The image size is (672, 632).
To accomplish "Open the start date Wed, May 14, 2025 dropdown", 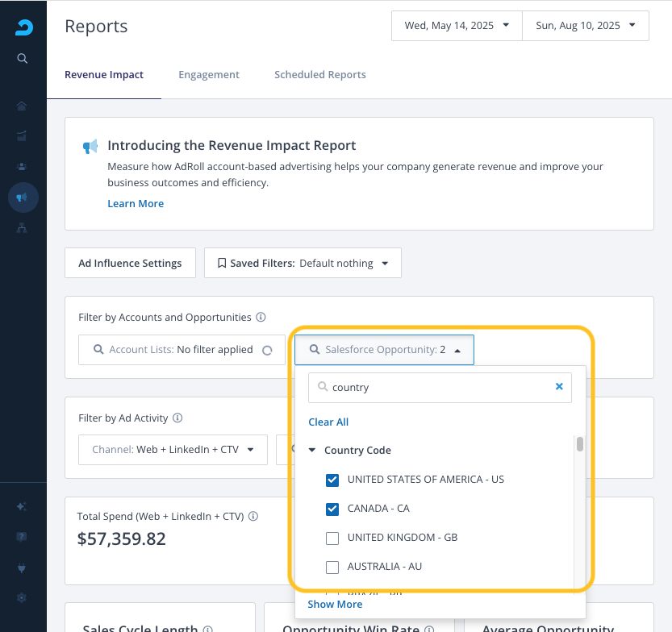I will tap(457, 26).
